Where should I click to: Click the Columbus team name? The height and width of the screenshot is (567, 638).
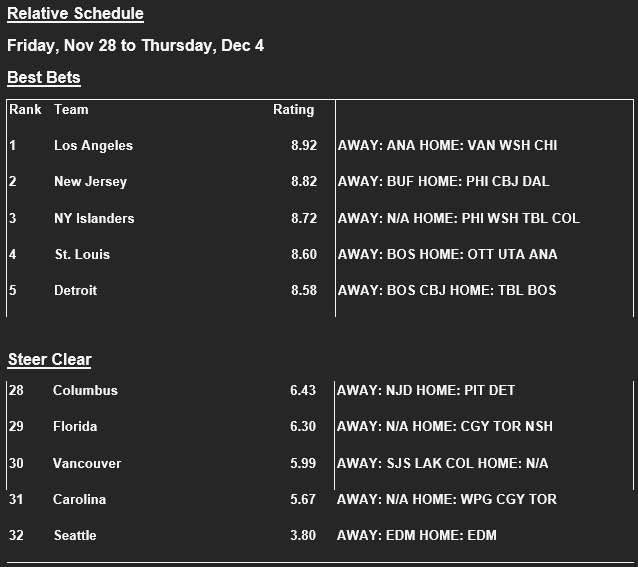click(x=85, y=390)
